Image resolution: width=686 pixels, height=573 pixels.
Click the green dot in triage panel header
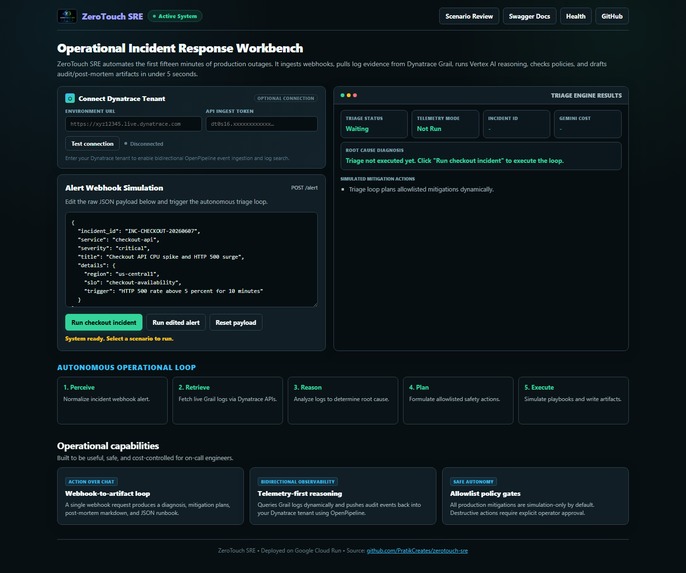click(343, 95)
